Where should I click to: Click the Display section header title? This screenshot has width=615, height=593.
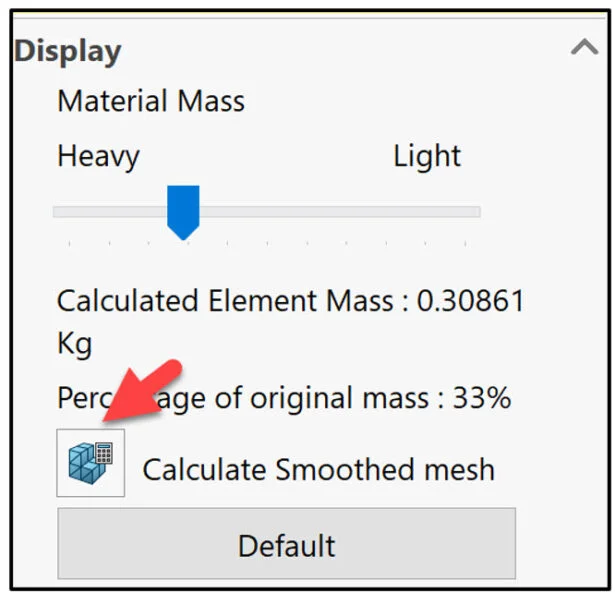click(x=68, y=51)
